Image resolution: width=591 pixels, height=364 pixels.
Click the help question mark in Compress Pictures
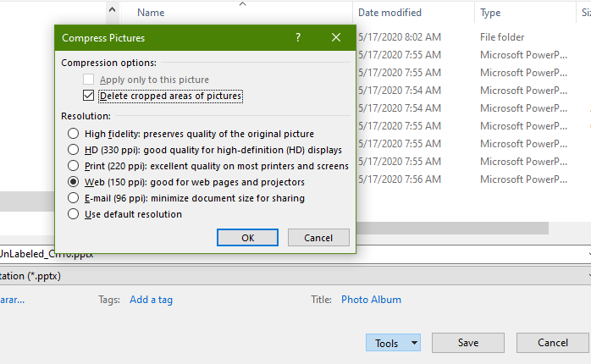[x=298, y=38]
